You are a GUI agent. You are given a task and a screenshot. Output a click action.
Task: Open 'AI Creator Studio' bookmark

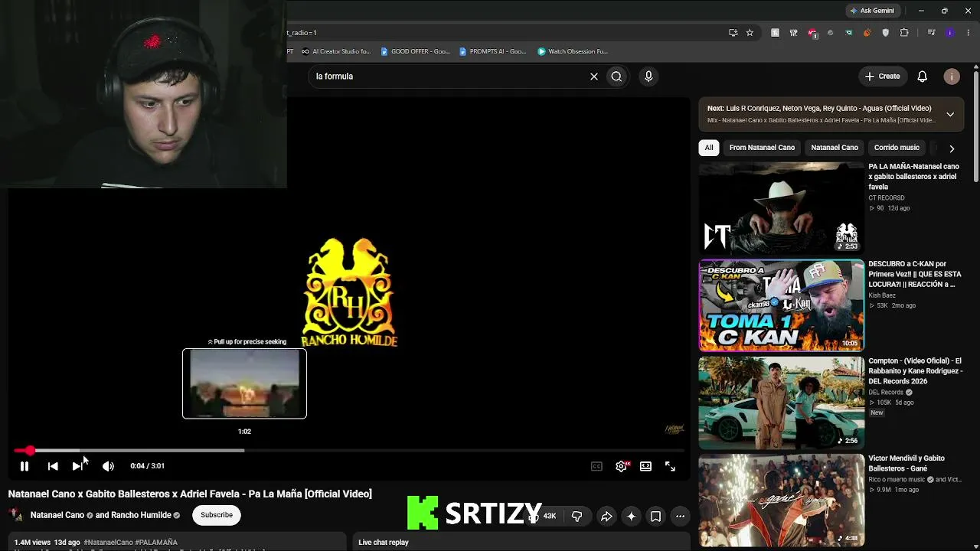tap(336, 52)
